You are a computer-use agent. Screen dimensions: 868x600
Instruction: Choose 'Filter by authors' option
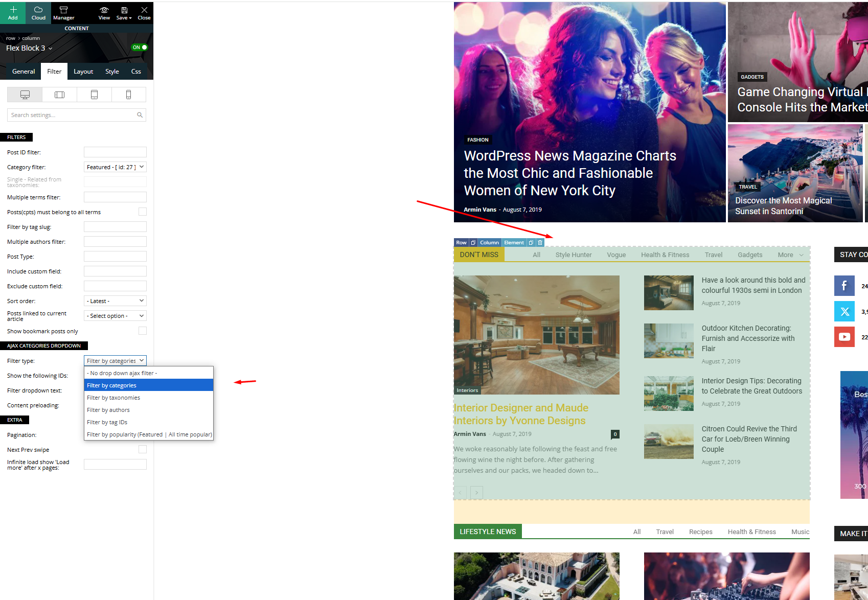148,410
